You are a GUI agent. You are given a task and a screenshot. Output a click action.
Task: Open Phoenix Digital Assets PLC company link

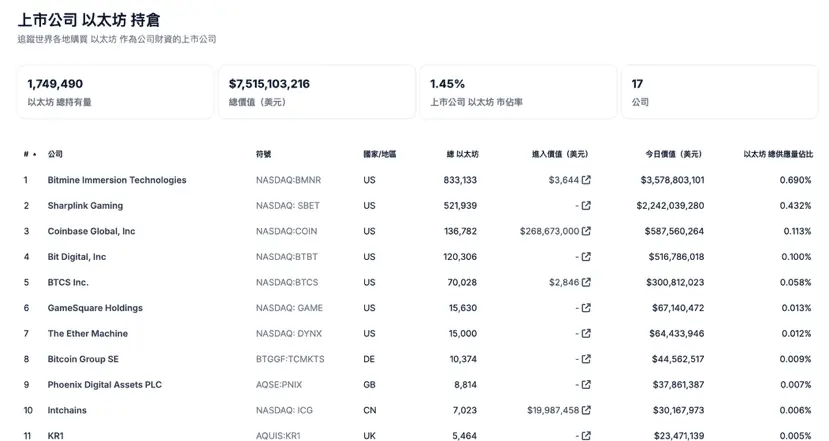(105, 385)
